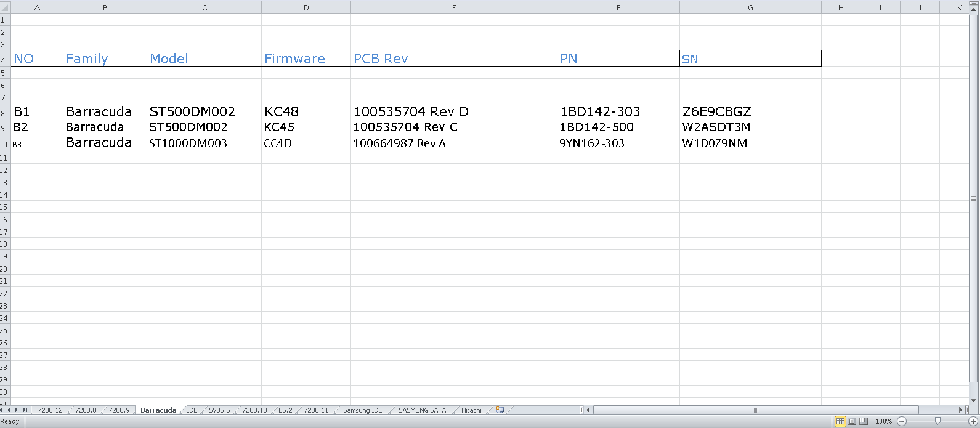Select the KC45 firmware cell
980x428 pixels.
click(x=306, y=127)
